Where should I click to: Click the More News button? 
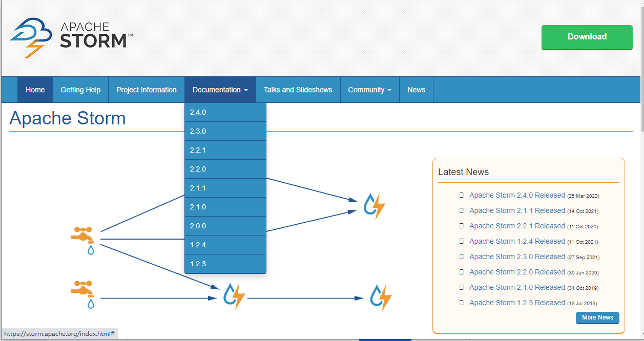(597, 317)
